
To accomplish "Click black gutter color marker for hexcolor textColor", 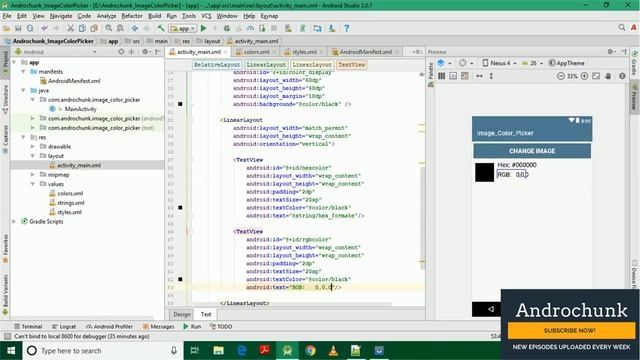I will tap(180, 208).
